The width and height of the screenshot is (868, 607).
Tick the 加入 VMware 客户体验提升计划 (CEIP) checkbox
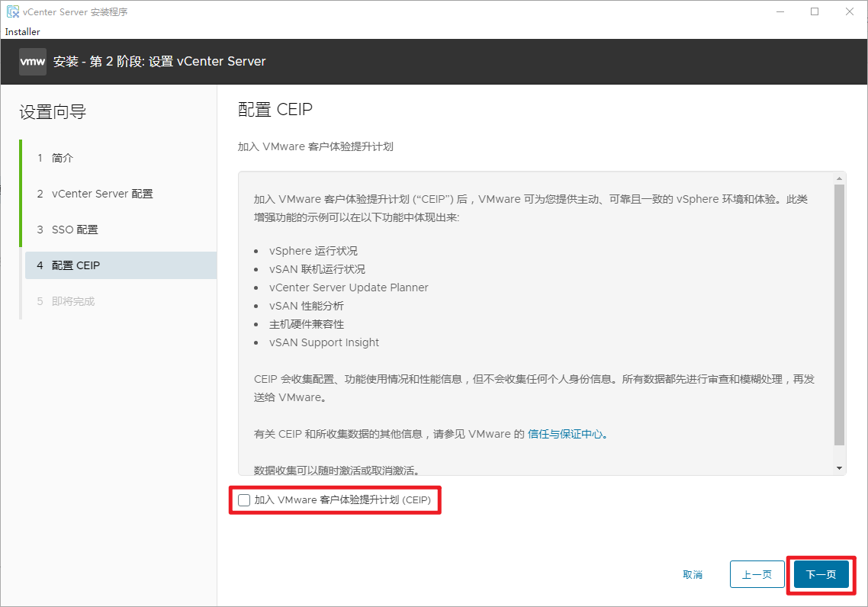point(244,500)
